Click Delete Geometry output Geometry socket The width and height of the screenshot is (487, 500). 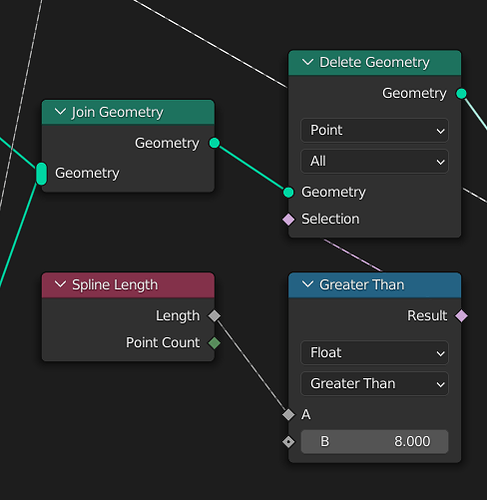point(461,94)
